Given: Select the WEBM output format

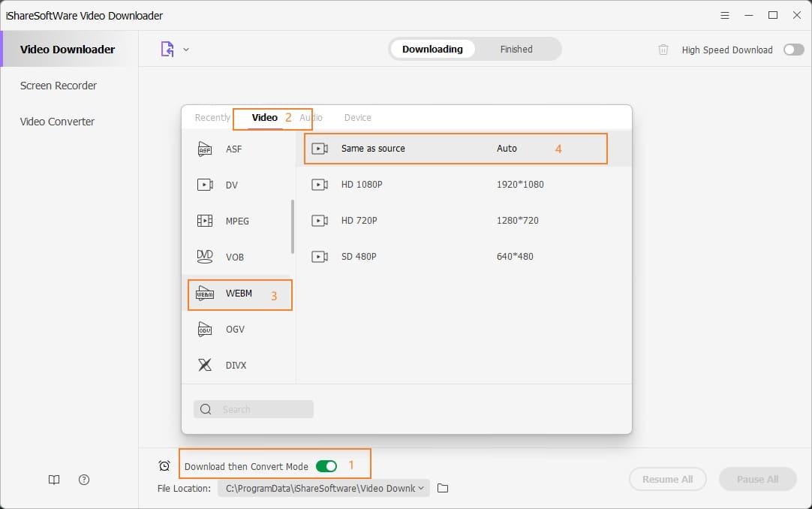Looking at the screenshot, I should click(205, 294).
